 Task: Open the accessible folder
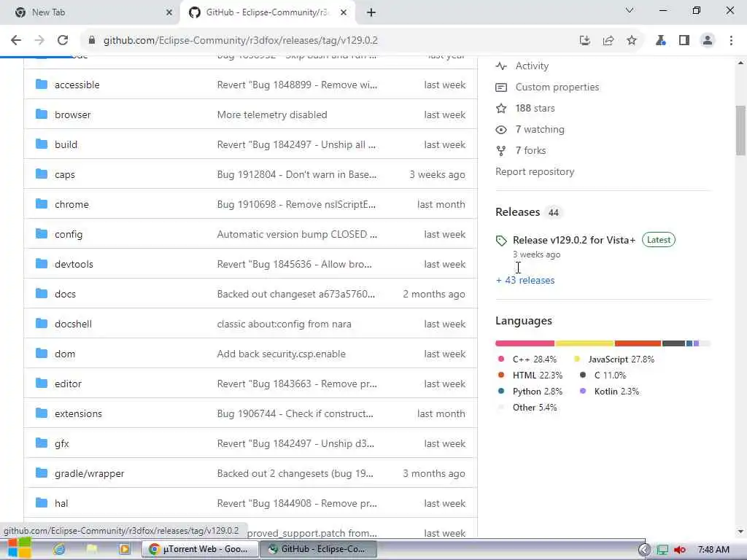[x=77, y=85]
